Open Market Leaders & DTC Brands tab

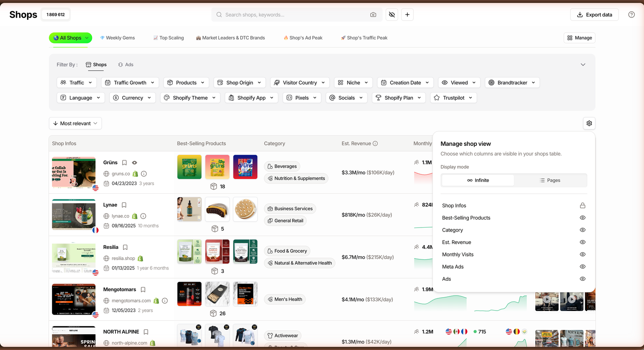coord(231,38)
